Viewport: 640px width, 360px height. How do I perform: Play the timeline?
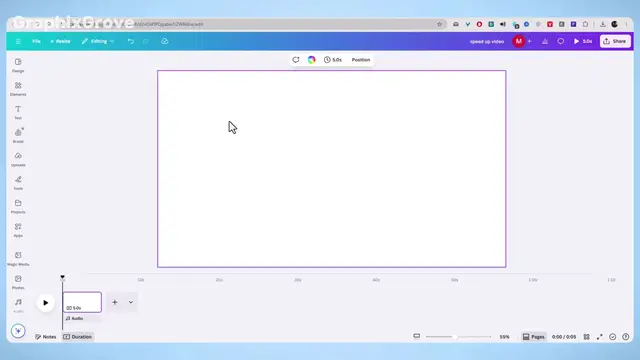[45, 303]
